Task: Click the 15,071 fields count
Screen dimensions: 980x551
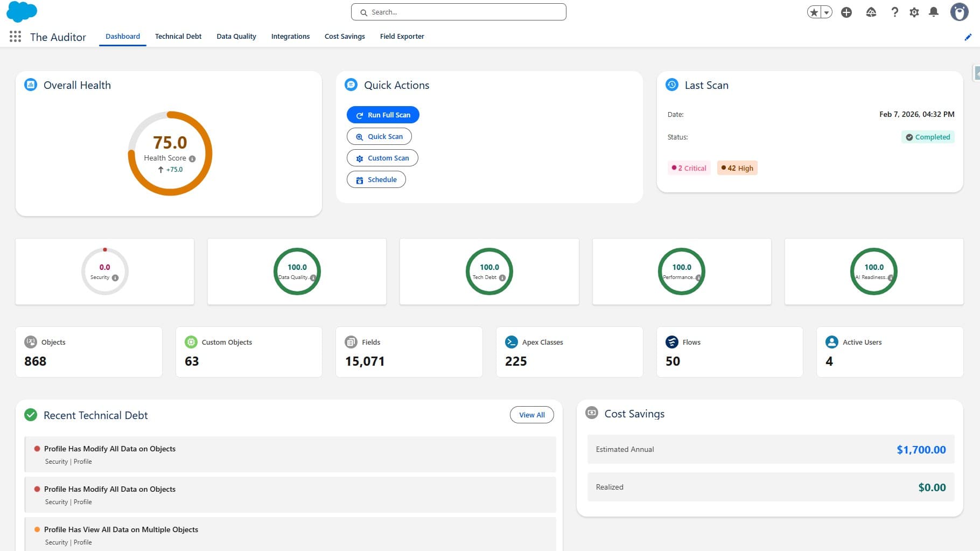Action: pos(365,361)
